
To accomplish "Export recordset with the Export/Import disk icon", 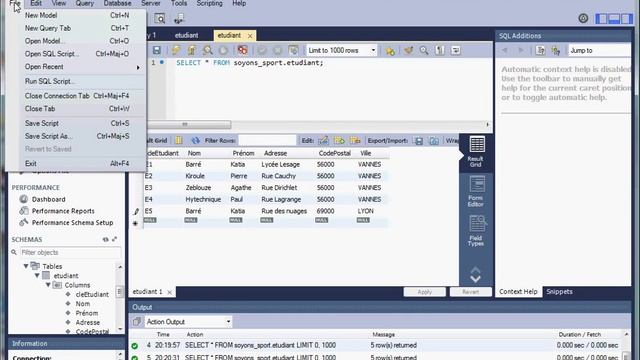I will pyautogui.click(x=418, y=140).
